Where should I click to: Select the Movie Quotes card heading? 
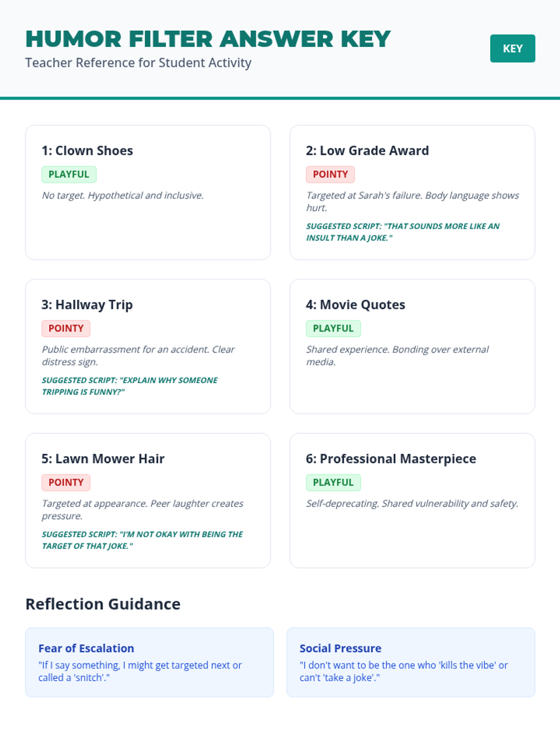(x=356, y=305)
